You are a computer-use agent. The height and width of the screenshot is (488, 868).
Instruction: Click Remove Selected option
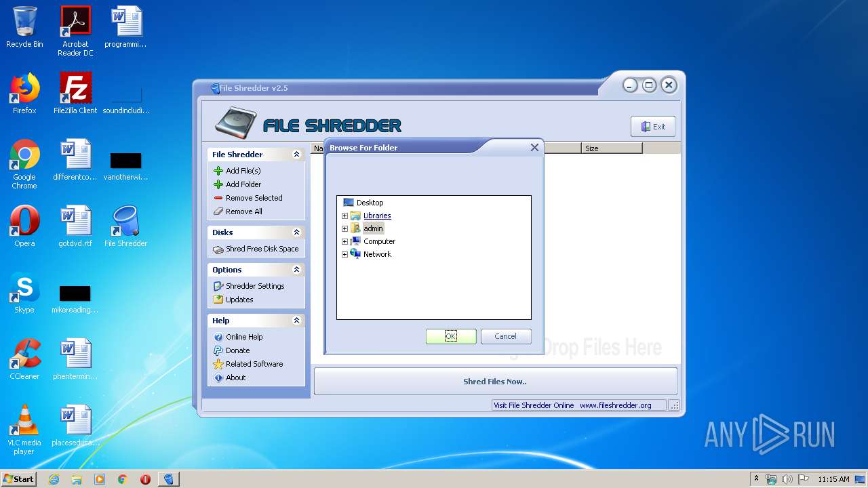click(x=248, y=198)
